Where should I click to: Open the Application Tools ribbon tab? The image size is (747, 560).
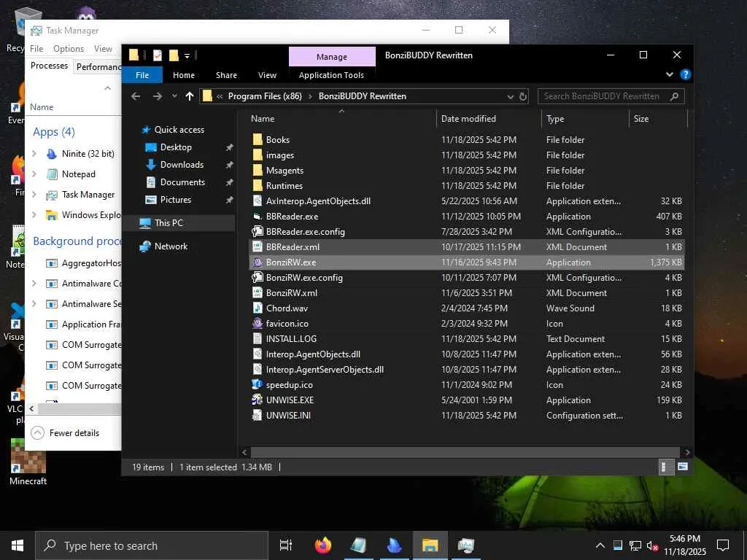(332, 75)
